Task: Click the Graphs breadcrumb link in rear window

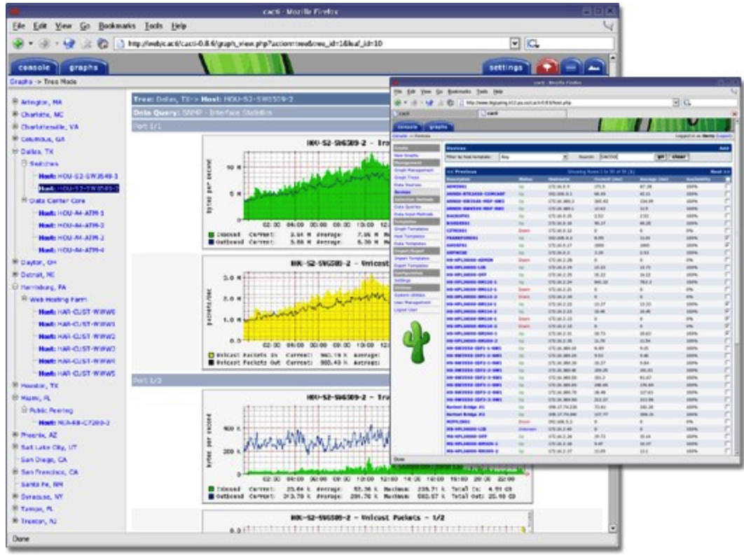Action: pos(21,82)
